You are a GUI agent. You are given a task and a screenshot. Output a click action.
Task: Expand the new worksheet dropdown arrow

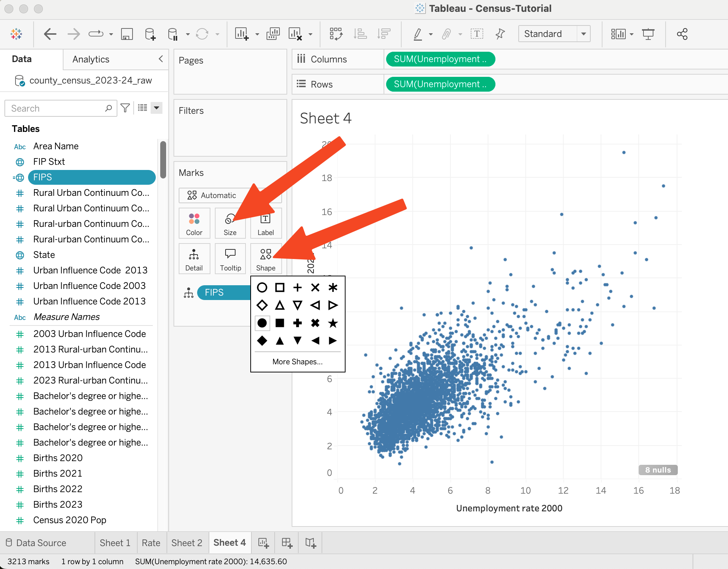257,34
